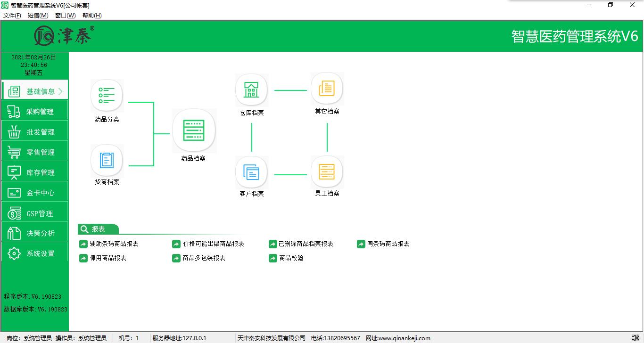This screenshot has height=343, width=644.
Task: Switch to 零售管理 sidebar section
Action: pyautogui.click(x=35, y=152)
